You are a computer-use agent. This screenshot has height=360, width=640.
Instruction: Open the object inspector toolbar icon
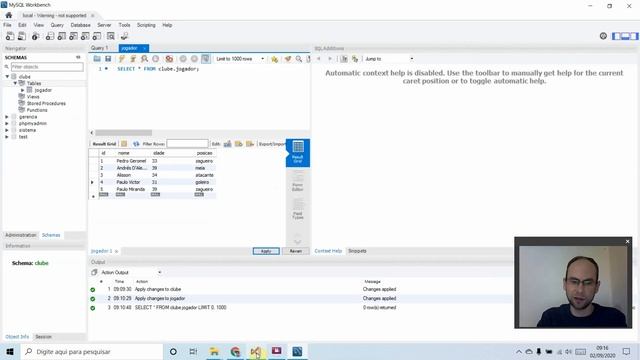pos(36,36)
